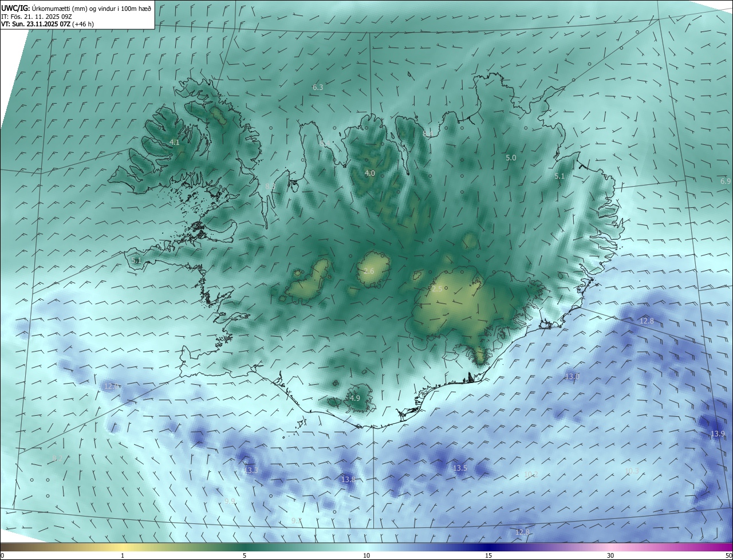733x560 pixels.
Task: Click the '15' tick label on the color scale
Action: 488,555
